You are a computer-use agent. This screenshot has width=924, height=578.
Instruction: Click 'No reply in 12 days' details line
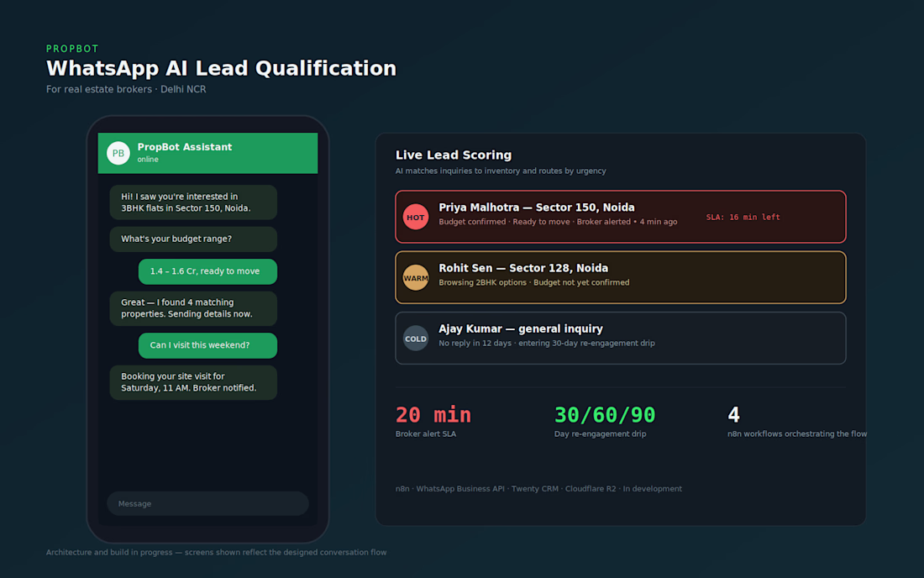[x=546, y=344]
